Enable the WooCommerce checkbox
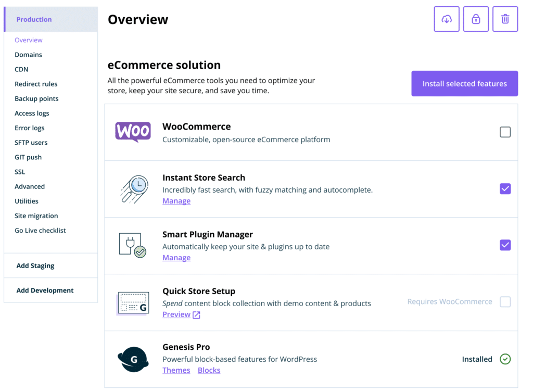 coord(505,132)
